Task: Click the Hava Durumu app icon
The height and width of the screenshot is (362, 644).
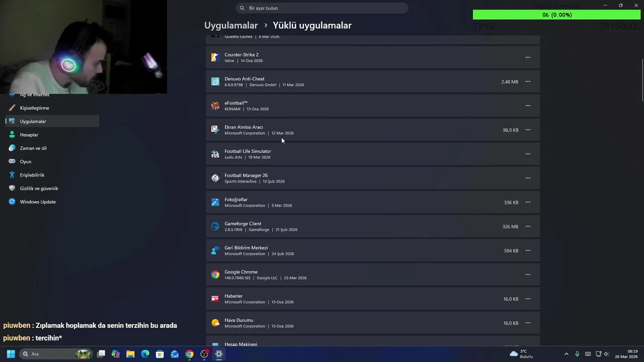Action: point(215,323)
